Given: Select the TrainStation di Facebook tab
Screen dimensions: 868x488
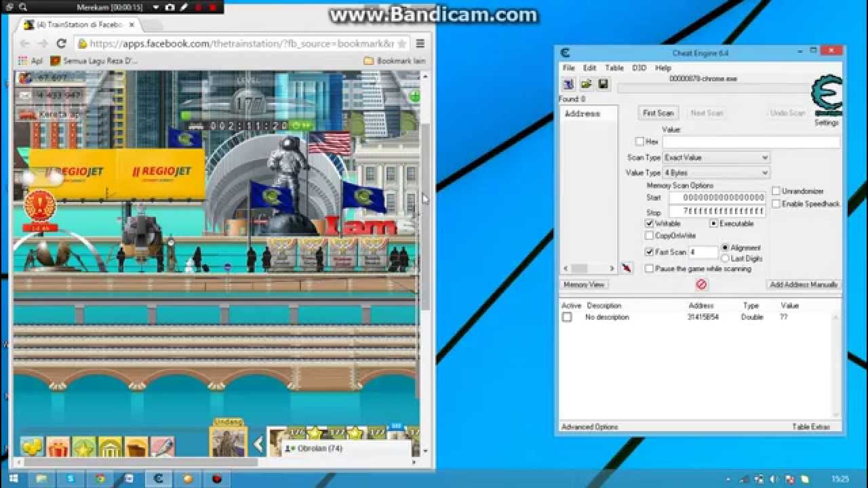Looking at the screenshot, I should coord(79,24).
